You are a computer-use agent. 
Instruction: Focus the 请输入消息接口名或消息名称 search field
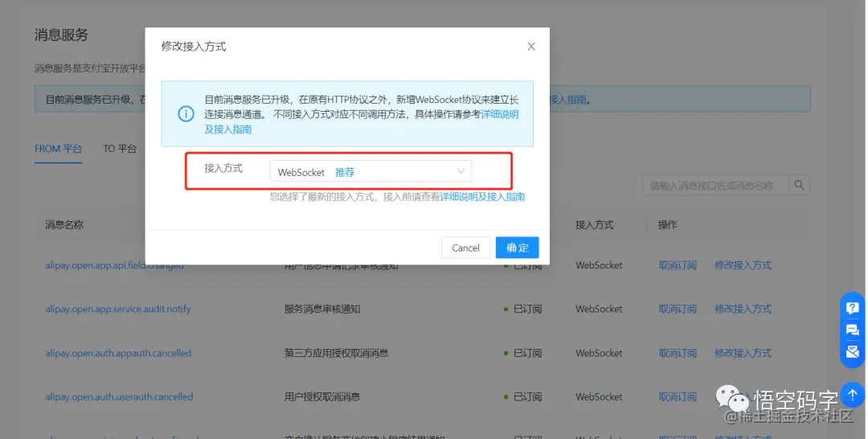point(716,186)
